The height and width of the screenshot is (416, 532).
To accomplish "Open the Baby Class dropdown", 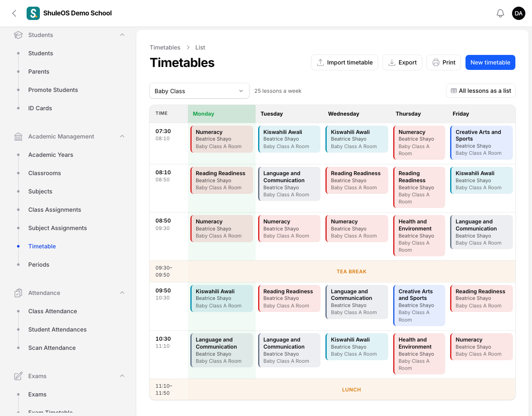I will pos(199,91).
